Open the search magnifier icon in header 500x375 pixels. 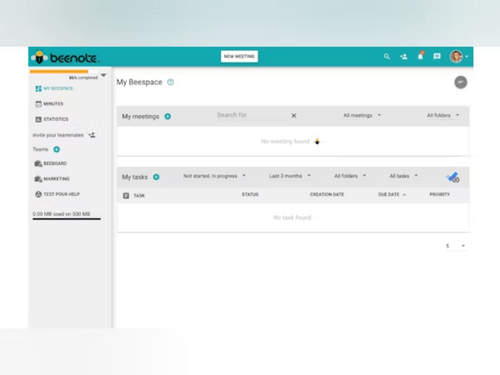(387, 56)
